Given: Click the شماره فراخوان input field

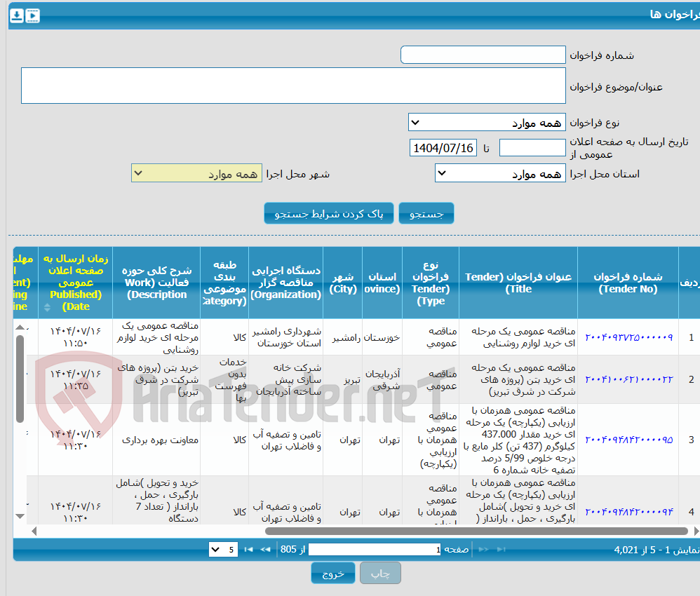Looking at the screenshot, I should point(483,54).
